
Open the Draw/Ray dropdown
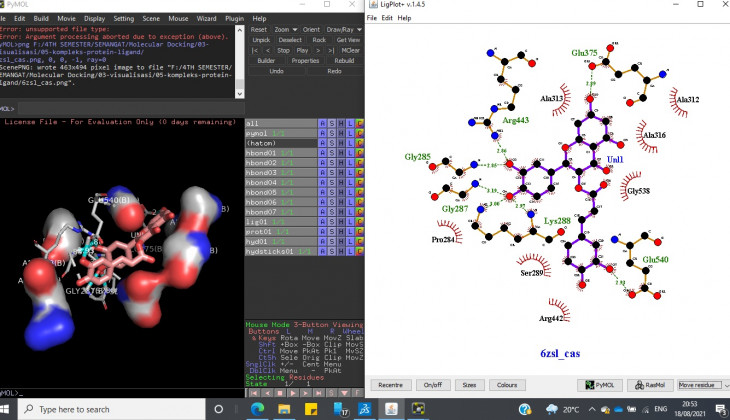pyautogui.click(x=345, y=29)
